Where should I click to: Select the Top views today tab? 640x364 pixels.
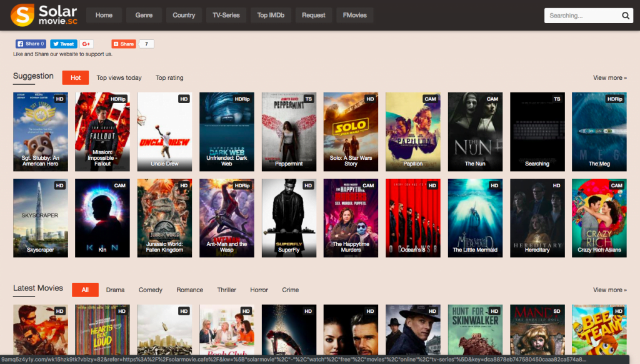tap(119, 78)
